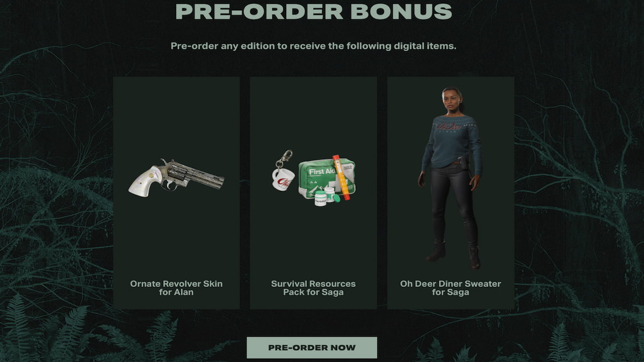Click the orange flare stick item
644x362 pixels.
coord(341,178)
